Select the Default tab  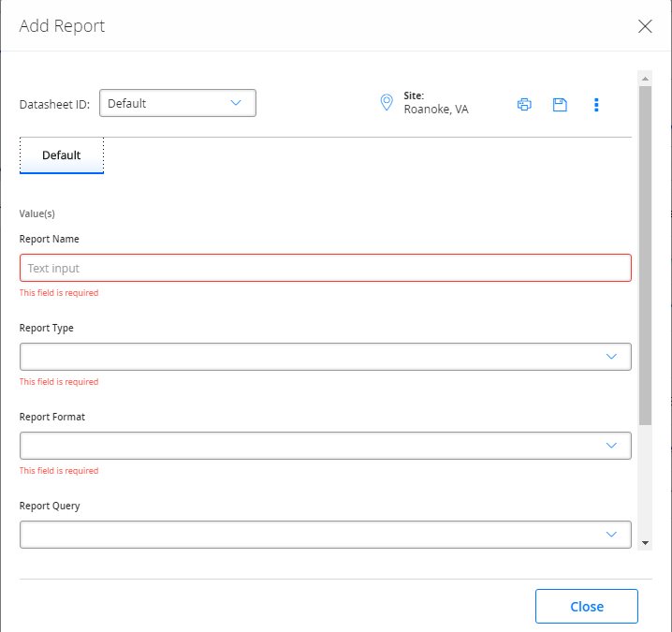pos(61,155)
